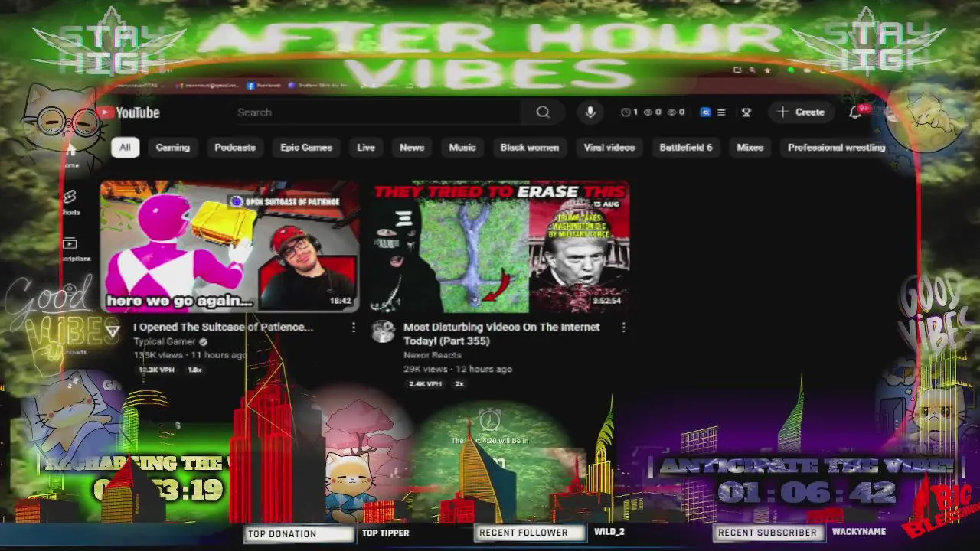The height and width of the screenshot is (551, 980).
Task: Select the Gaming filter chip
Action: (x=173, y=148)
